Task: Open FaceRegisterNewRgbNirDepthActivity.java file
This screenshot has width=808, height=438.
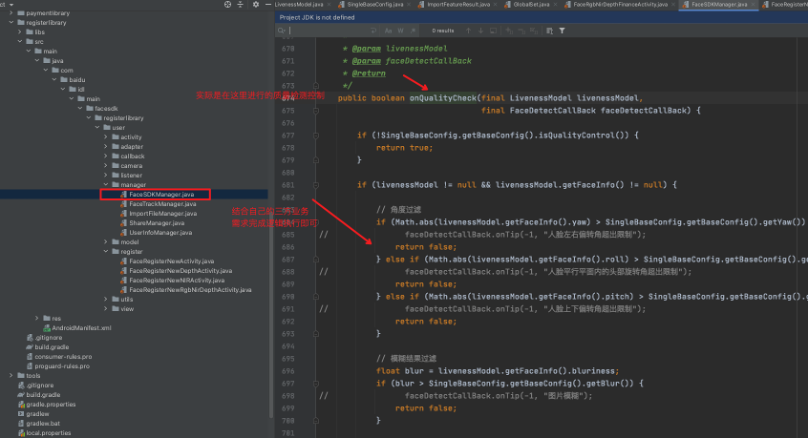Action: (186, 290)
